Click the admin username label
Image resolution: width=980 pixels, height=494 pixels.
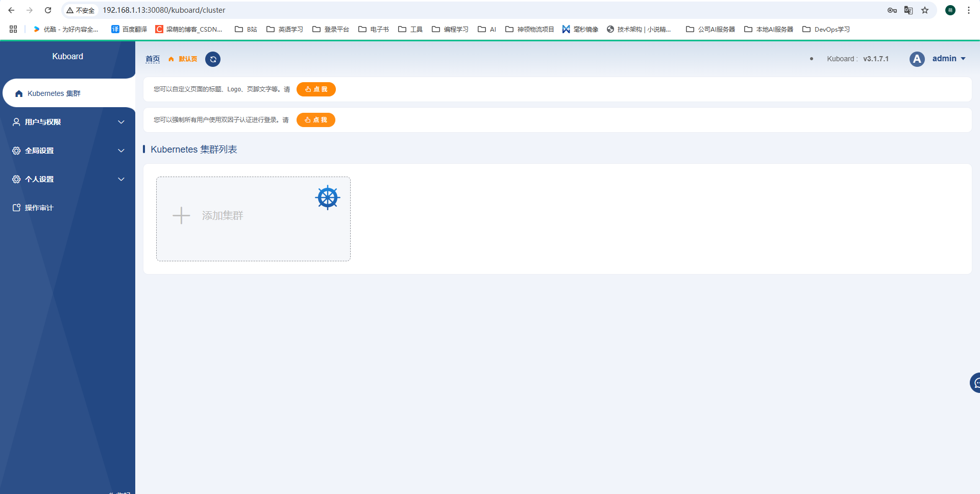[944, 59]
